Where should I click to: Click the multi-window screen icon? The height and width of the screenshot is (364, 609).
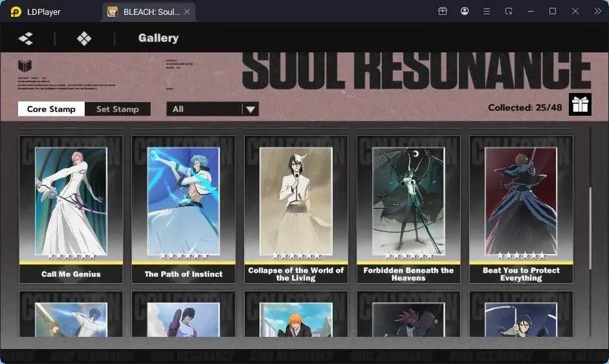pyautogui.click(x=509, y=11)
